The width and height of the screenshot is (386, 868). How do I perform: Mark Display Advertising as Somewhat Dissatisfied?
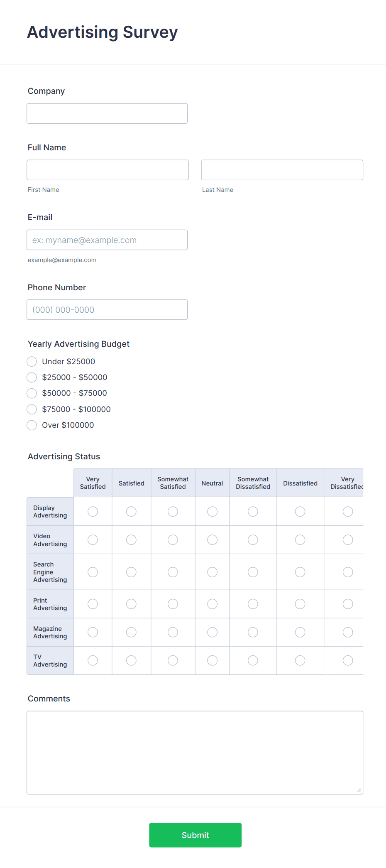[x=253, y=511]
